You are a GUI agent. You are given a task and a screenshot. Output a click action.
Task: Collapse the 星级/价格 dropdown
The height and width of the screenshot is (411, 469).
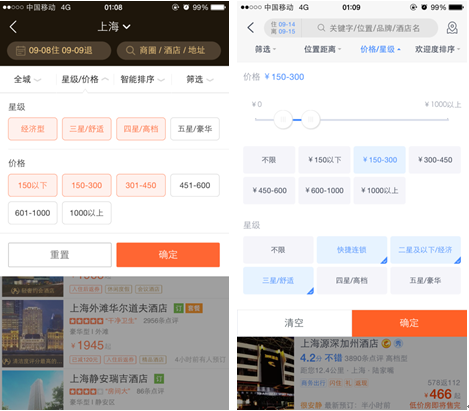(x=85, y=79)
